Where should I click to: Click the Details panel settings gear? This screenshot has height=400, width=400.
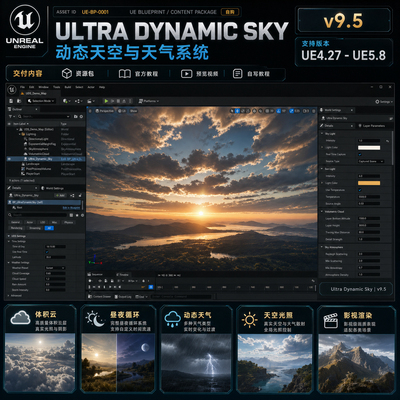tap(82, 215)
